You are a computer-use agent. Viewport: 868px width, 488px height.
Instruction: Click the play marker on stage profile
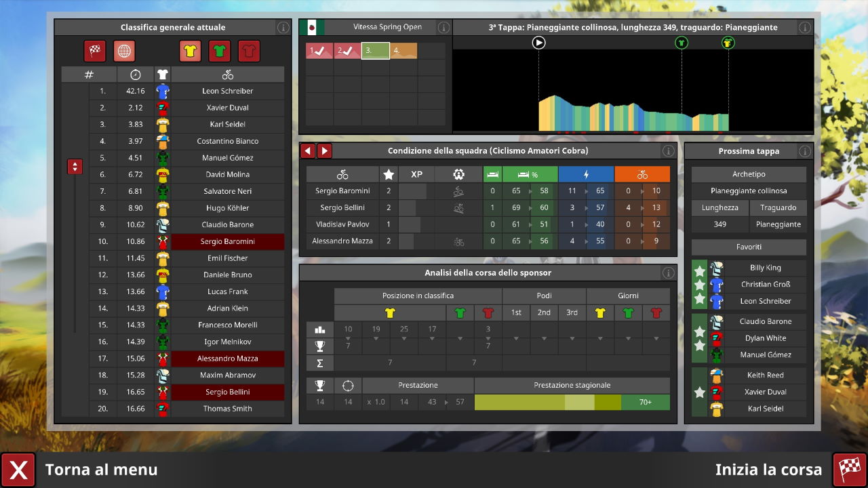(x=538, y=43)
